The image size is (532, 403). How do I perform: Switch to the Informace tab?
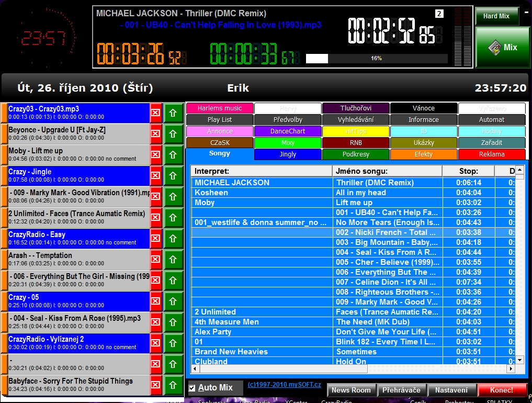click(424, 120)
